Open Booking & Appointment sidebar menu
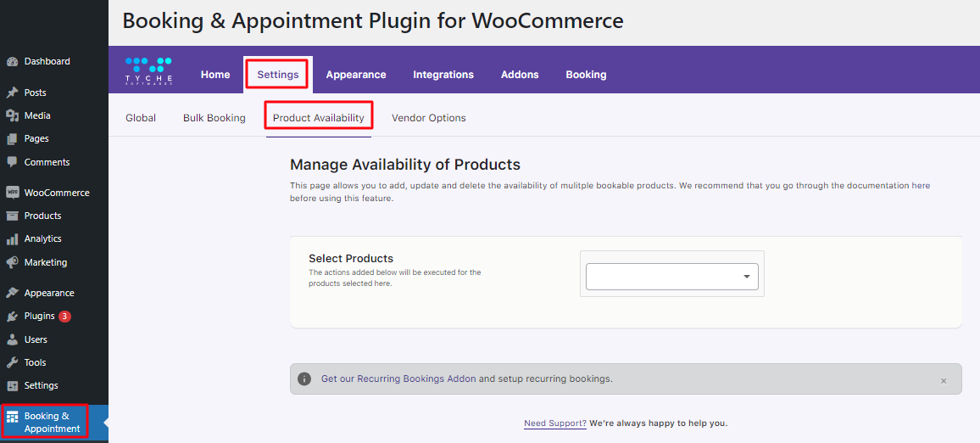Image resolution: width=980 pixels, height=443 pixels. coord(52,422)
